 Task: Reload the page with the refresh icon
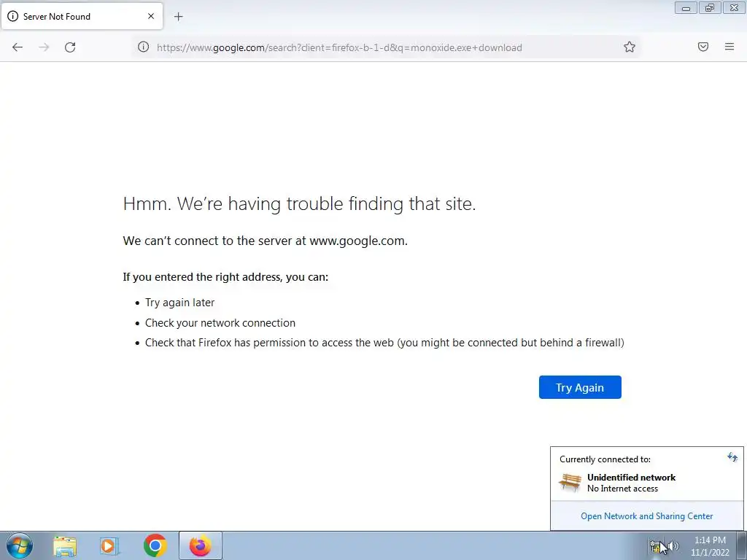tap(70, 47)
